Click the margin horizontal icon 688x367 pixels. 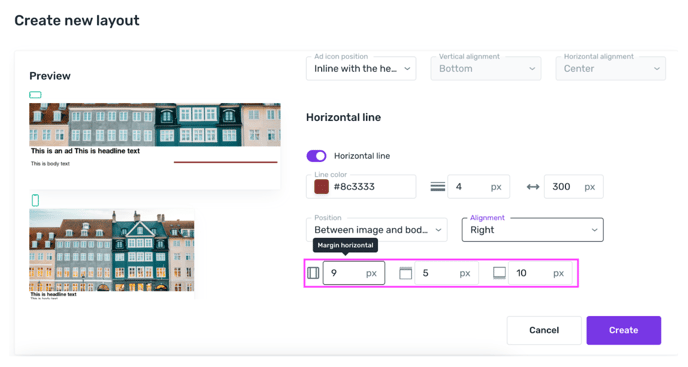[x=313, y=273]
